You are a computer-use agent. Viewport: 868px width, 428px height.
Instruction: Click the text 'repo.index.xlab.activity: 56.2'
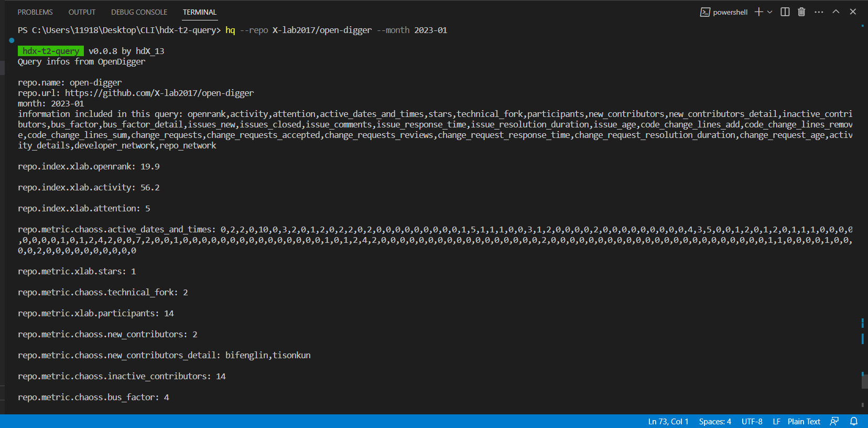(89, 187)
